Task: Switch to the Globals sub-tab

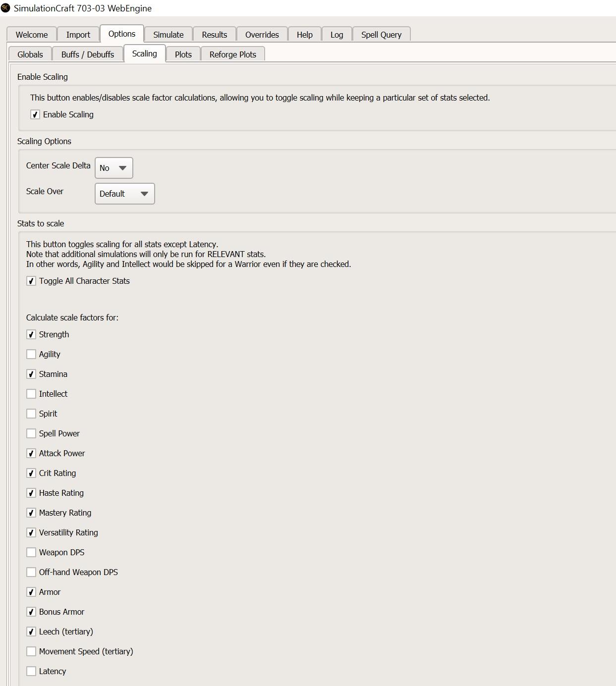Action: 30,54
